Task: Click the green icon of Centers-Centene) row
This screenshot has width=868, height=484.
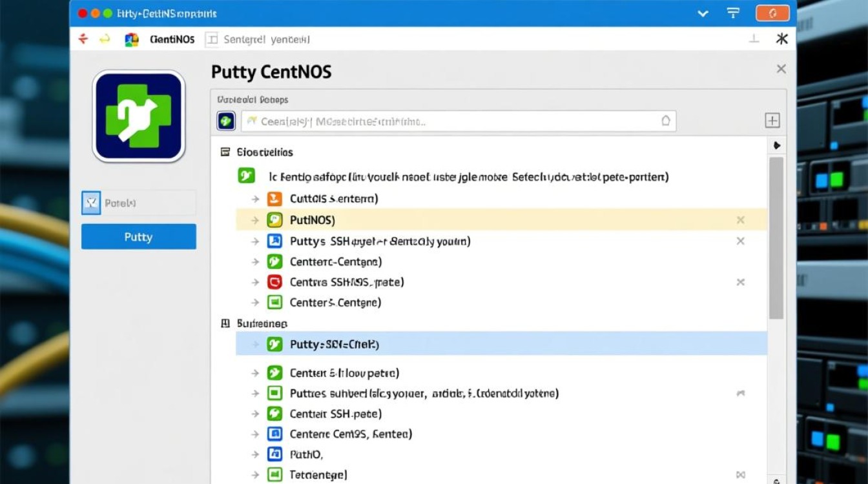Action: [274, 302]
